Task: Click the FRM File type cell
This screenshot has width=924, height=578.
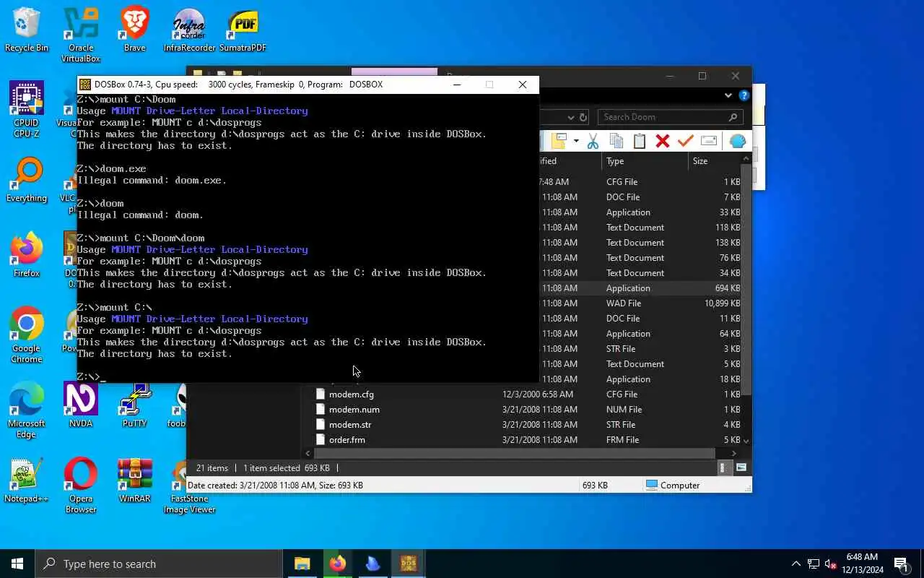Action: [x=622, y=440]
